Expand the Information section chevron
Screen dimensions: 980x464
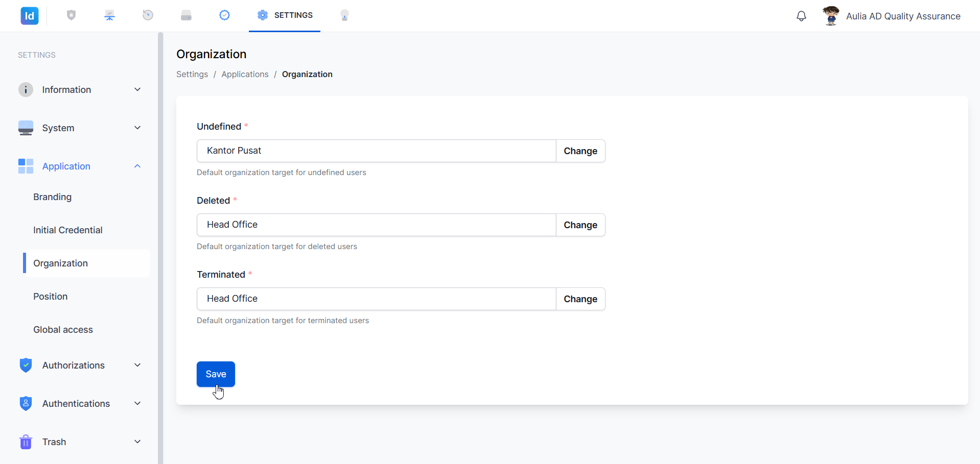click(x=137, y=89)
